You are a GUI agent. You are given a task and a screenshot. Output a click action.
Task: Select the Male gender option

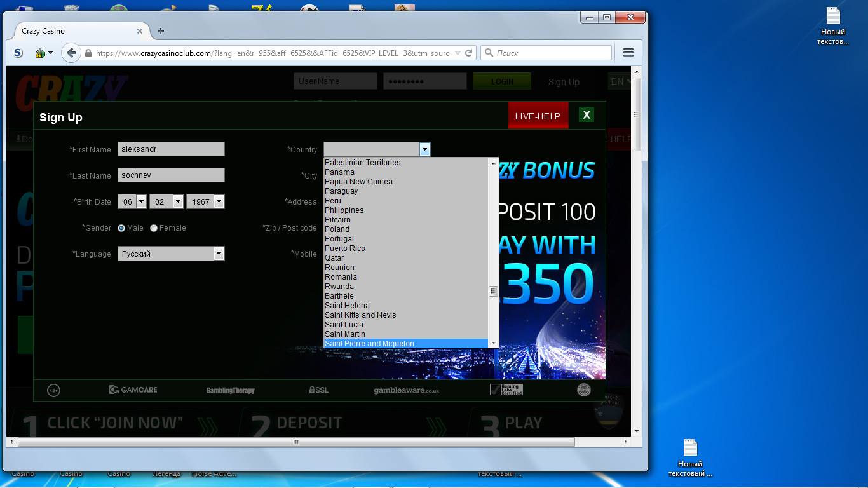pos(121,228)
